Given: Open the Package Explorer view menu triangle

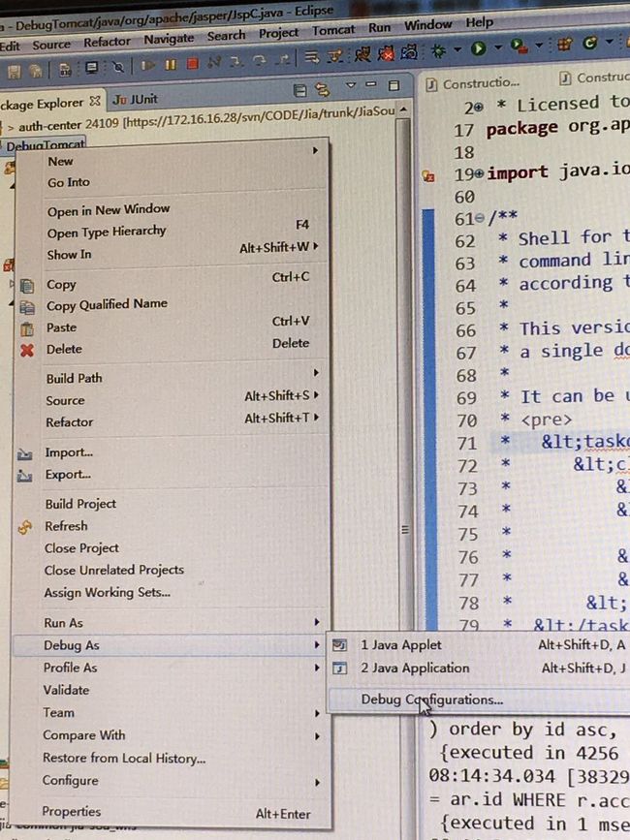Looking at the screenshot, I should [351, 85].
